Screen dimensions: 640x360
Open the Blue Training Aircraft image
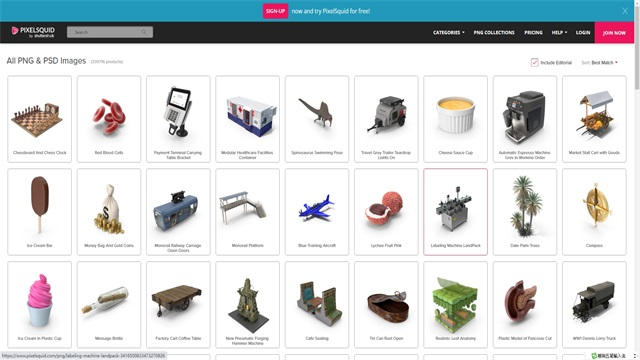click(x=317, y=212)
